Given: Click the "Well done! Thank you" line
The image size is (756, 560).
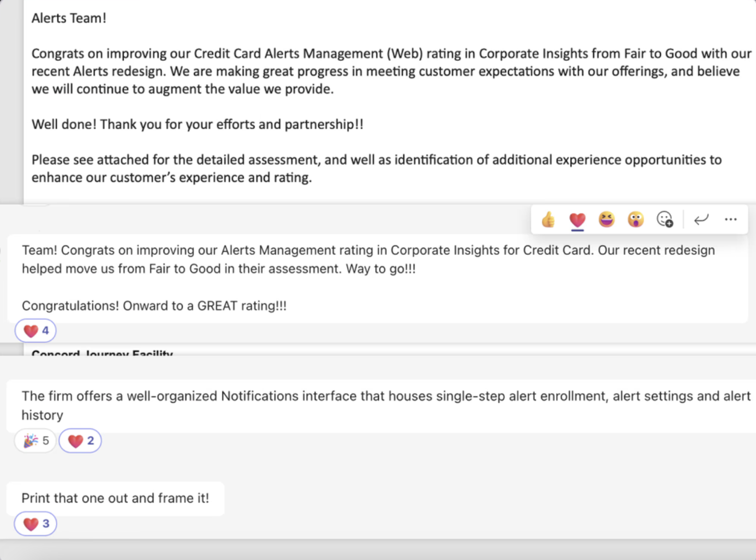Looking at the screenshot, I should click(197, 124).
